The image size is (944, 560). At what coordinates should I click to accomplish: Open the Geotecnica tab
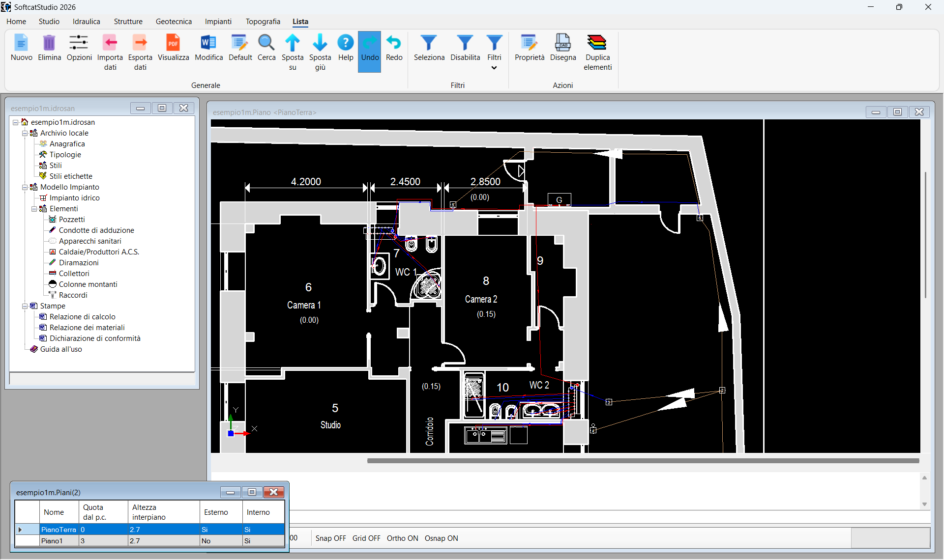coord(174,22)
